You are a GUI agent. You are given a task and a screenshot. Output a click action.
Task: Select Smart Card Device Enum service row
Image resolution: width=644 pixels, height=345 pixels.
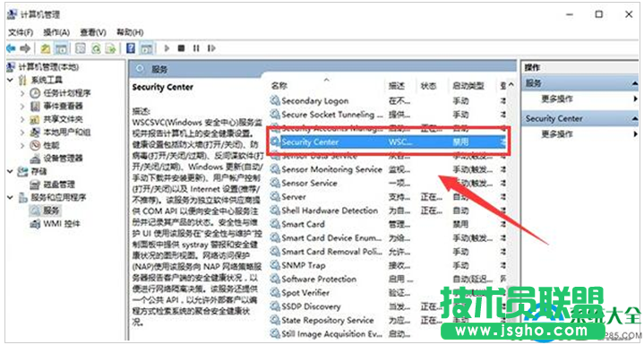(388, 237)
